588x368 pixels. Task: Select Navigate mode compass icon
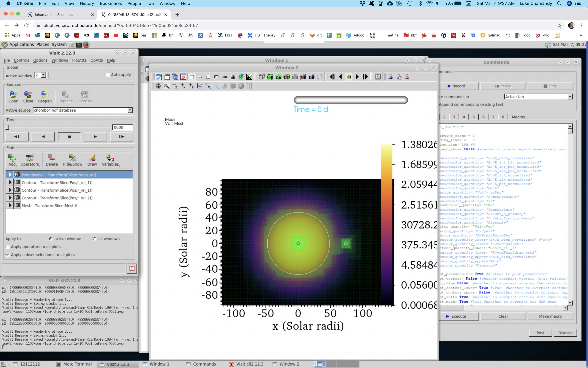158,86
